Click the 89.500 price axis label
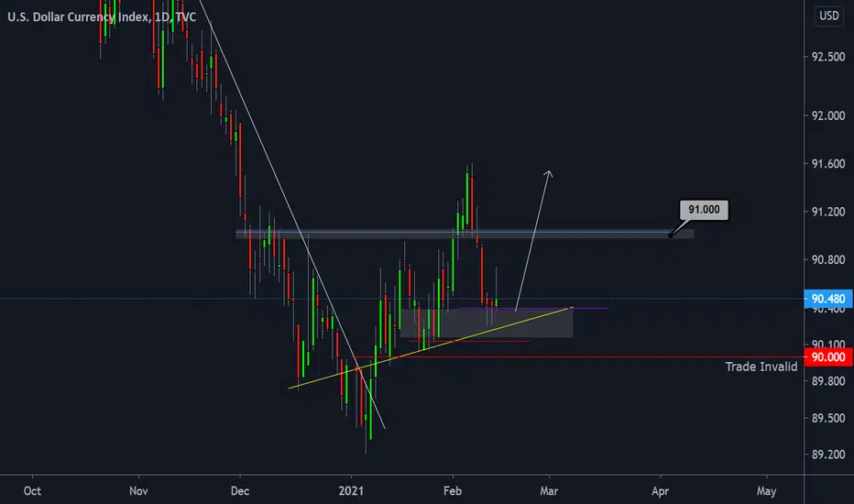Screen dimensions: 854x504 [x=827, y=418]
